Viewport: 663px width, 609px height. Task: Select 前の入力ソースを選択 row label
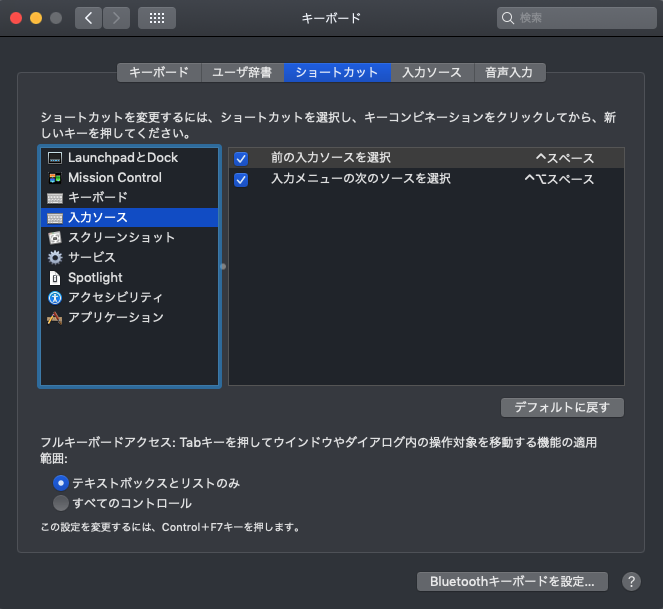pyautogui.click(x=331, y=158)
